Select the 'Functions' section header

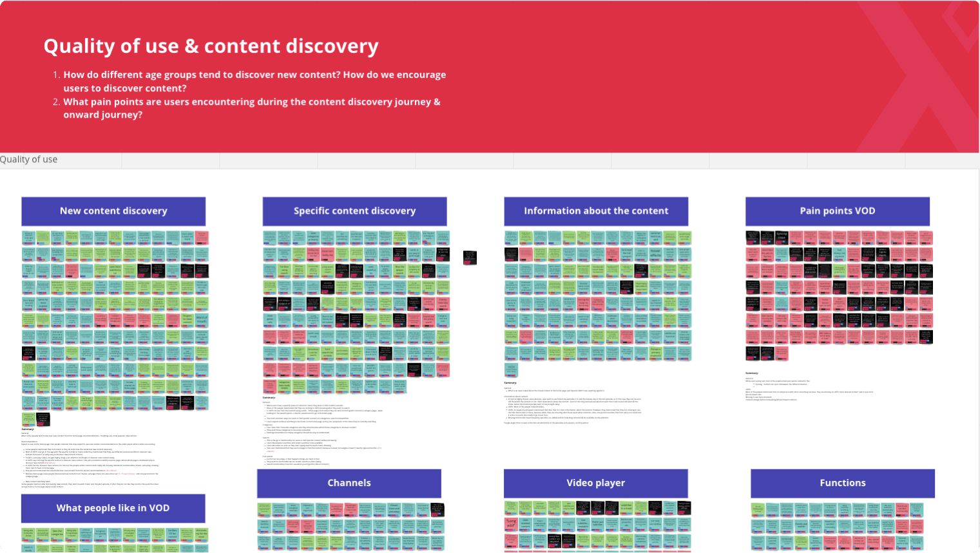coord(843,483)
